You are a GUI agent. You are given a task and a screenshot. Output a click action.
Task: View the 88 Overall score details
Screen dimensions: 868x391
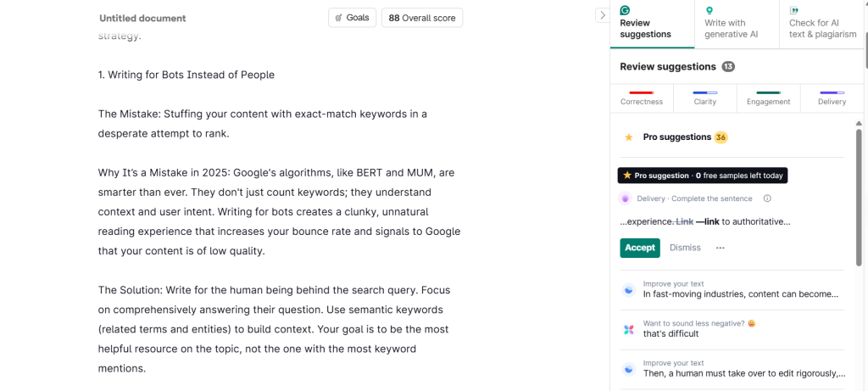tap(422, 18)
